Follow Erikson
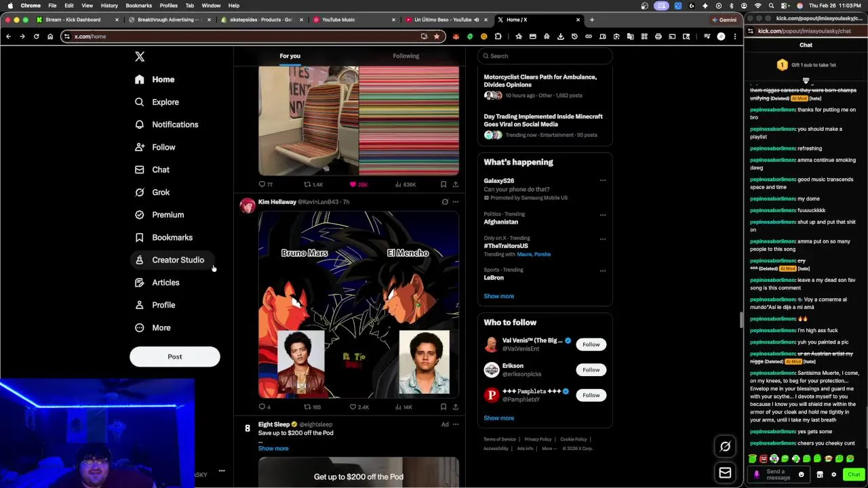Image resolution: width=868 pixels, height=488 pixels. (591, 370)
